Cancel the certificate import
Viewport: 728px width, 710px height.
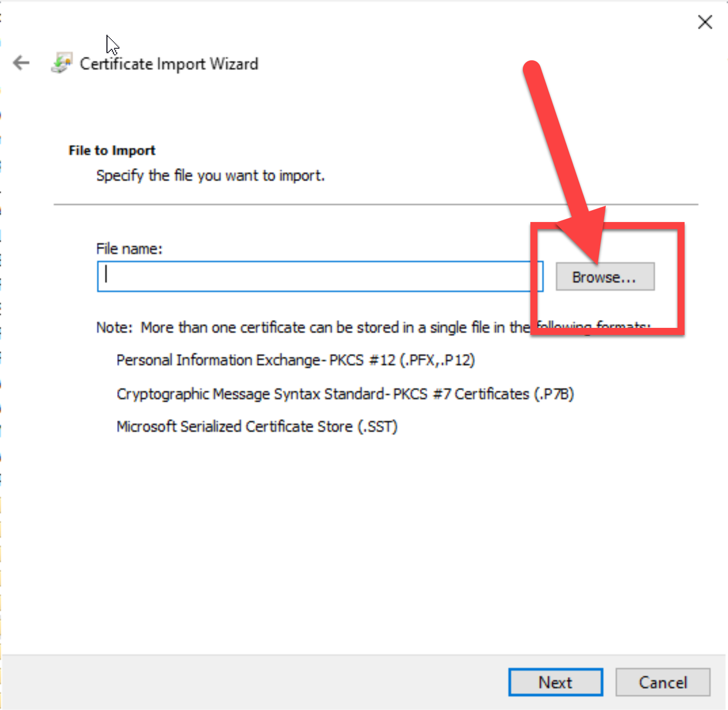[x=662, y=682]
